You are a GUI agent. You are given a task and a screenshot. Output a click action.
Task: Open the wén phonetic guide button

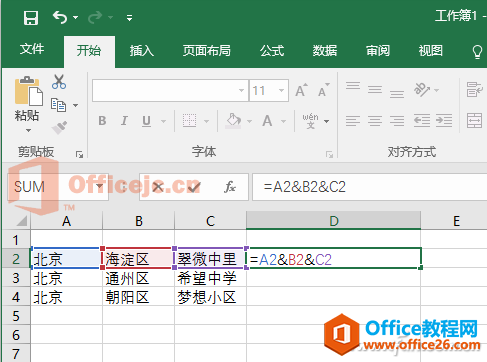pyautogui.click(x=310, y=121)
